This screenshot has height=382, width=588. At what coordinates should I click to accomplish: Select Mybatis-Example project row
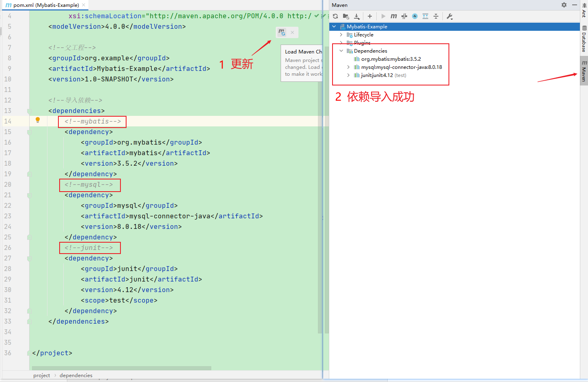[455, 26]
